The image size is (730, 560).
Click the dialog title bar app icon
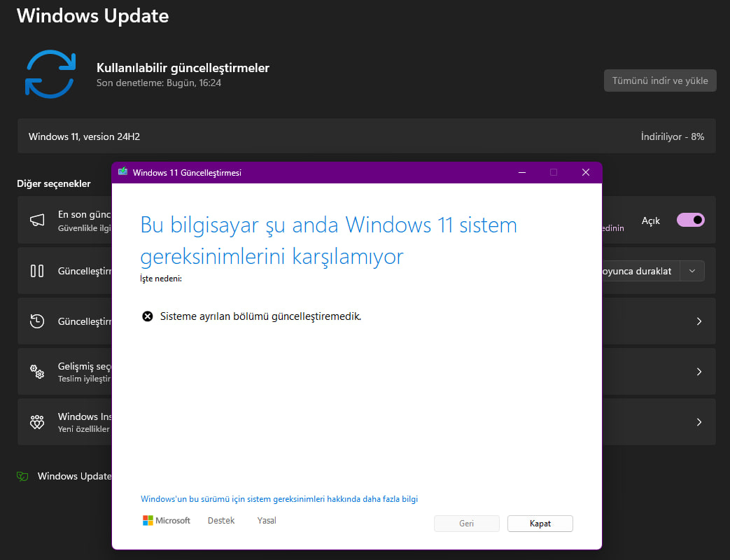[123, 171]
